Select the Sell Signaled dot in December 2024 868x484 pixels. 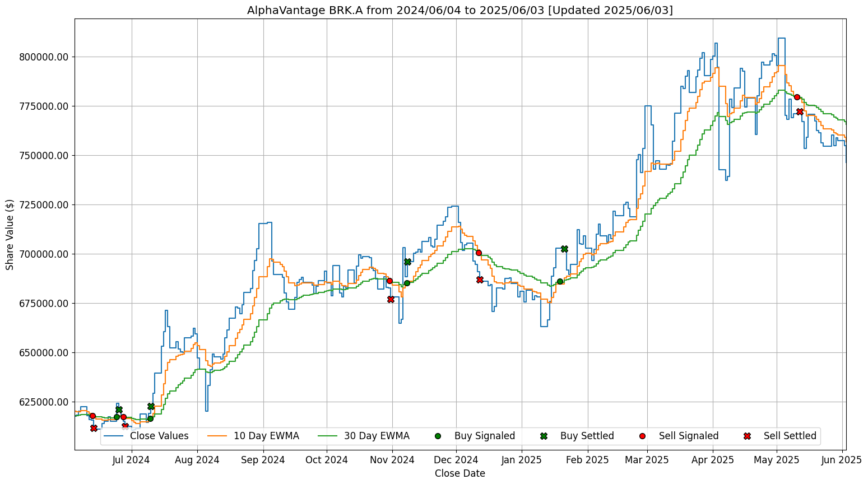click(x=479, y=253)
